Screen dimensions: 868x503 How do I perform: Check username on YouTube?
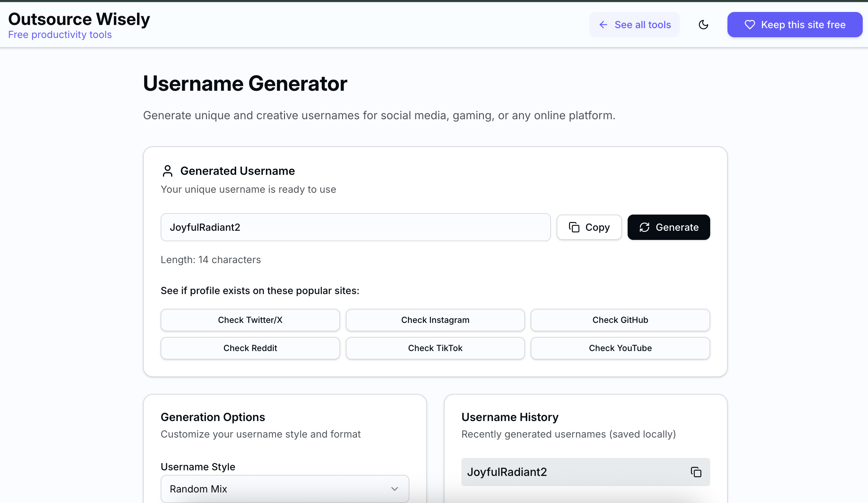(620, 348)
